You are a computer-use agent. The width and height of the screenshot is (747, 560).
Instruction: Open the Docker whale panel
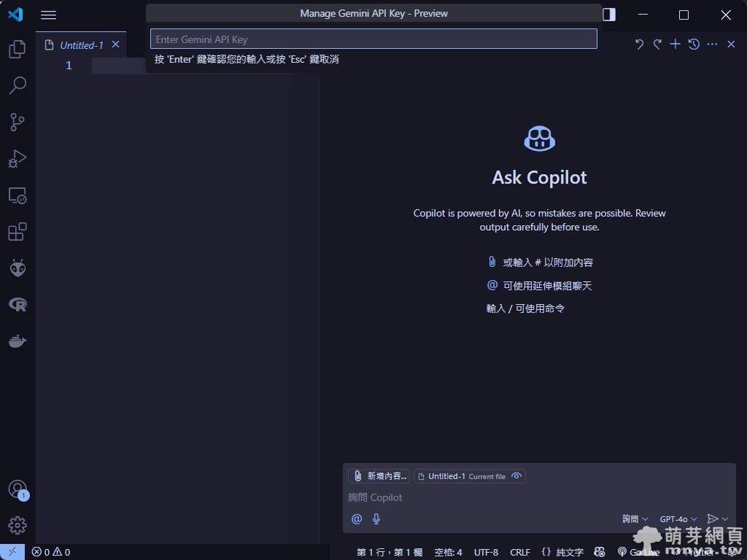coord(18,341)
